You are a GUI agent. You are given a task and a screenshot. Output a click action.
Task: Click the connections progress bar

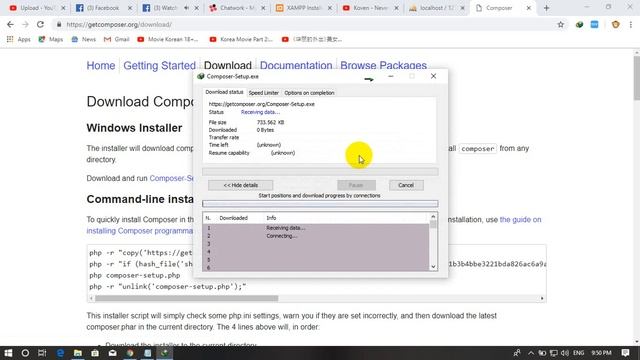click(x=320, y=204)
